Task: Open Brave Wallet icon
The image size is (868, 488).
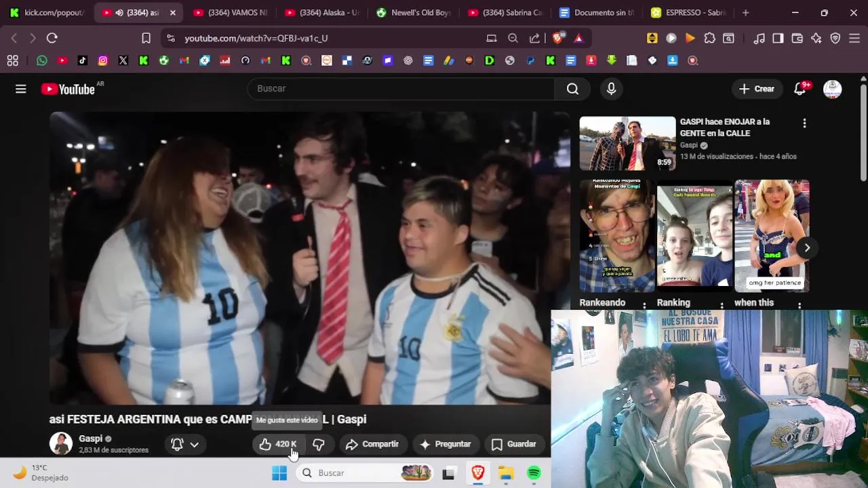Action: coord(797,39)
